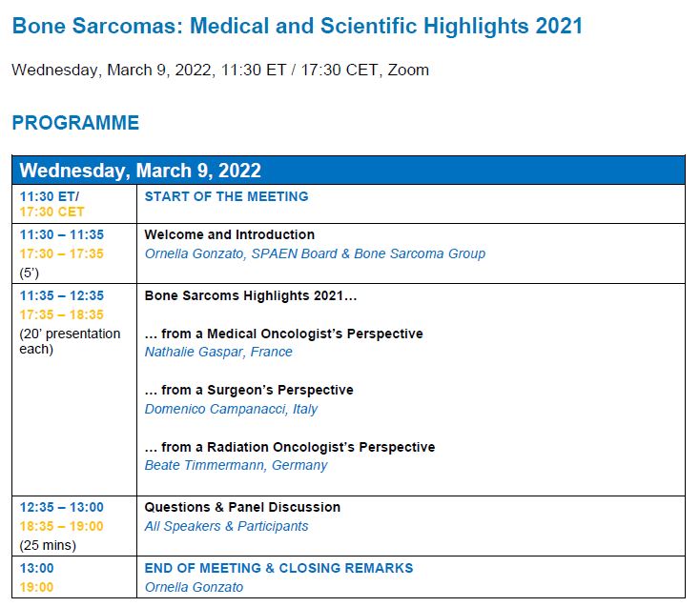Click END OF MEETING & CLOSING REMARKS
The image size is (700, 607).
pos(278,568)
